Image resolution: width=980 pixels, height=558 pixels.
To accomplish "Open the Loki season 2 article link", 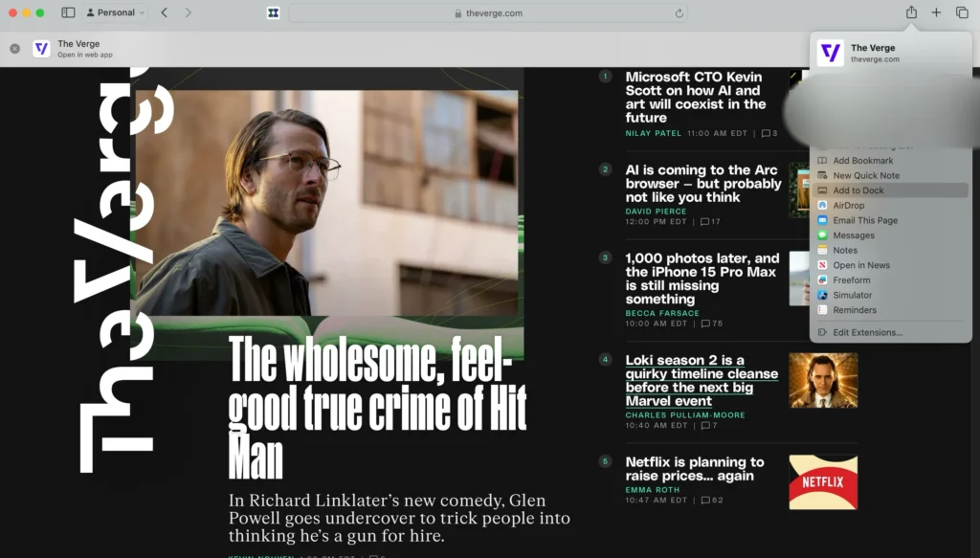I will pyautogui.click(x=702, y=381).
